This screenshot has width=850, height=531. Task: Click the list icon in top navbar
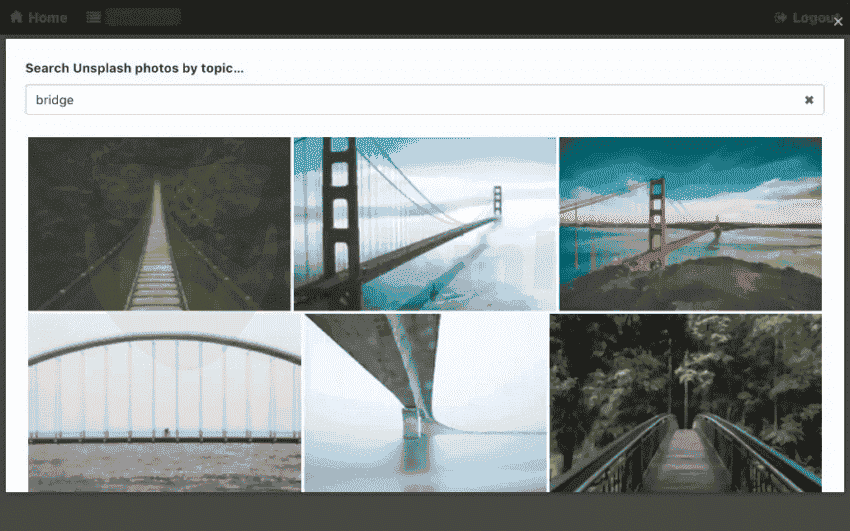[x=93, y=17]
